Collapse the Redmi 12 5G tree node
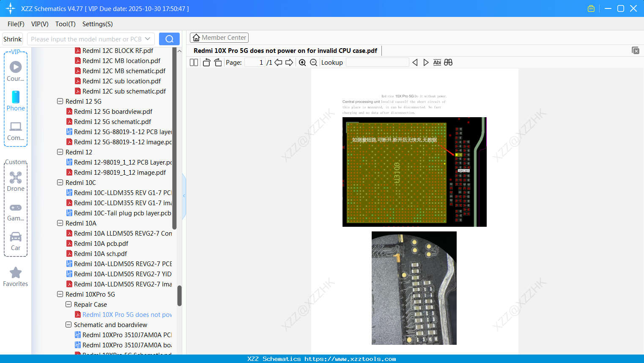The height and width of the screenshot is (363, 644). (60, 101)
